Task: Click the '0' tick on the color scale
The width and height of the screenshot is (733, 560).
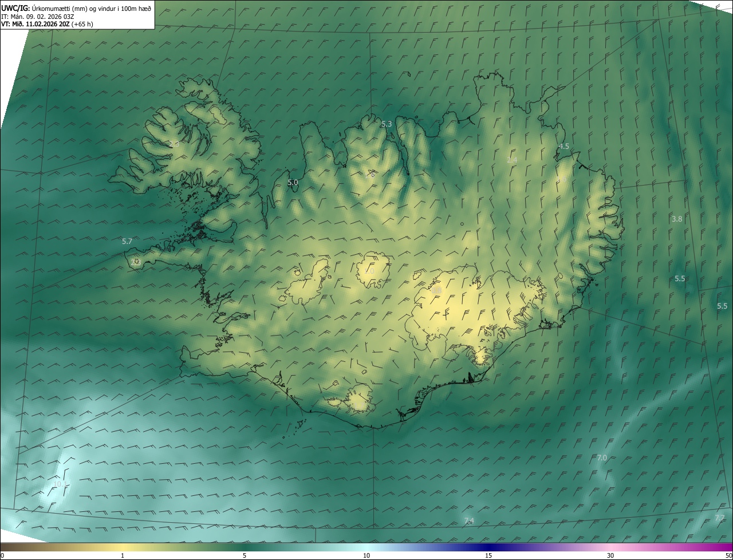Action: (x=2, y=555)
